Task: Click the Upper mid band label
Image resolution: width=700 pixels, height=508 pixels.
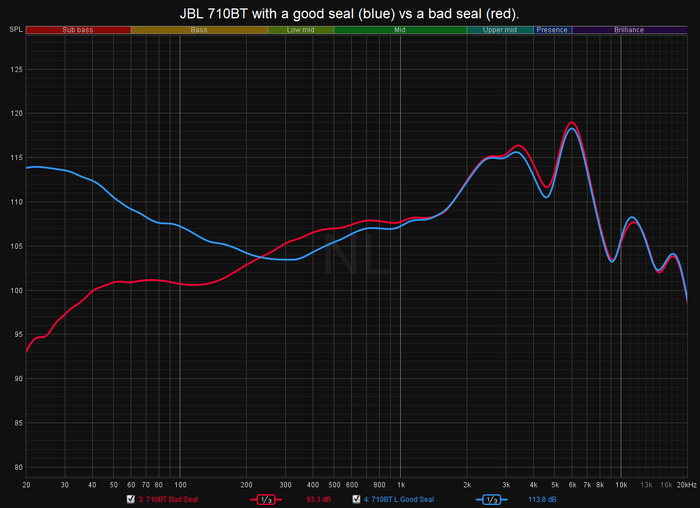Action: click(x=499, y=30)
